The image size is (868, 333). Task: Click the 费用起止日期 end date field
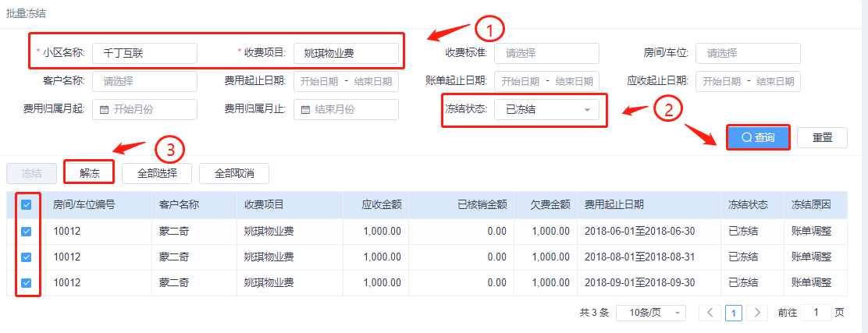click(372, 81)
